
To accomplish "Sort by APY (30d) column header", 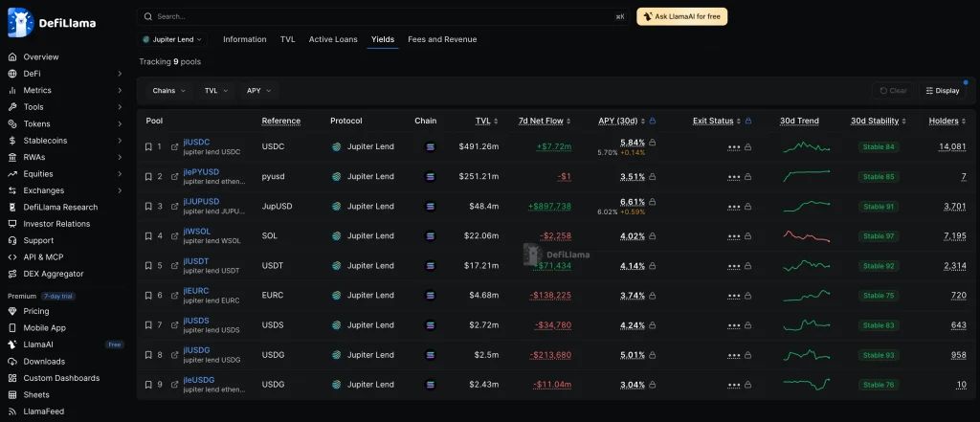I will point(621,122).
